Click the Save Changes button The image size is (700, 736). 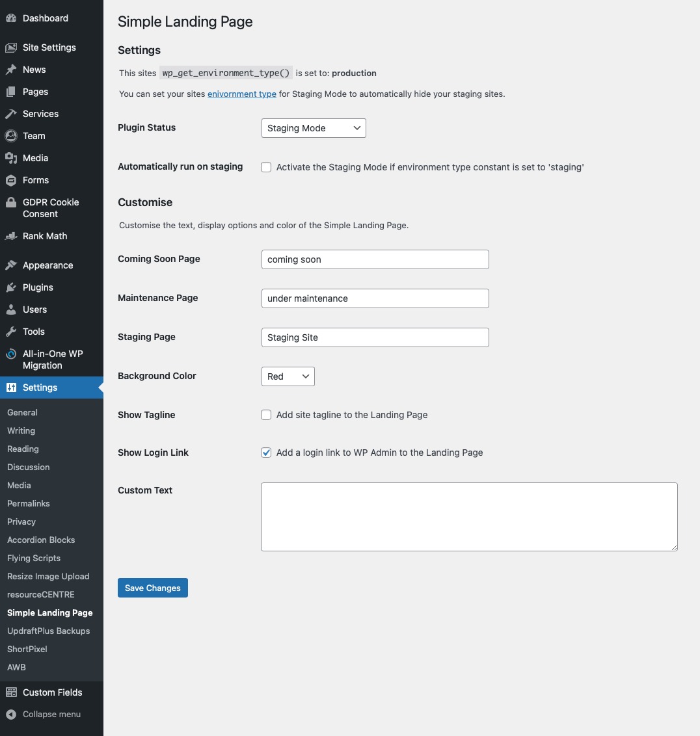pos(153,588)
